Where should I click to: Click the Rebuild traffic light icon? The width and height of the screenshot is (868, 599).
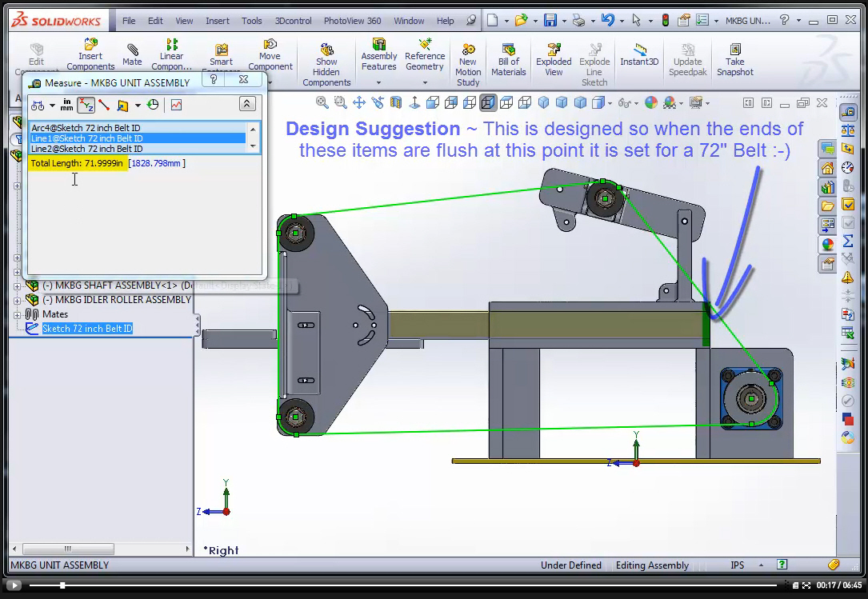(x=666, y=21)
